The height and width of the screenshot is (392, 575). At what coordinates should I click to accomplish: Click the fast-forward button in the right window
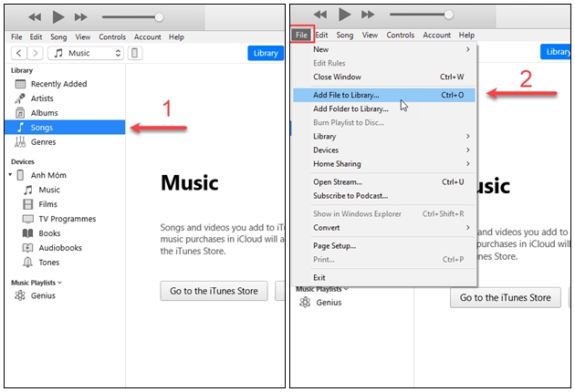(368, 15)
